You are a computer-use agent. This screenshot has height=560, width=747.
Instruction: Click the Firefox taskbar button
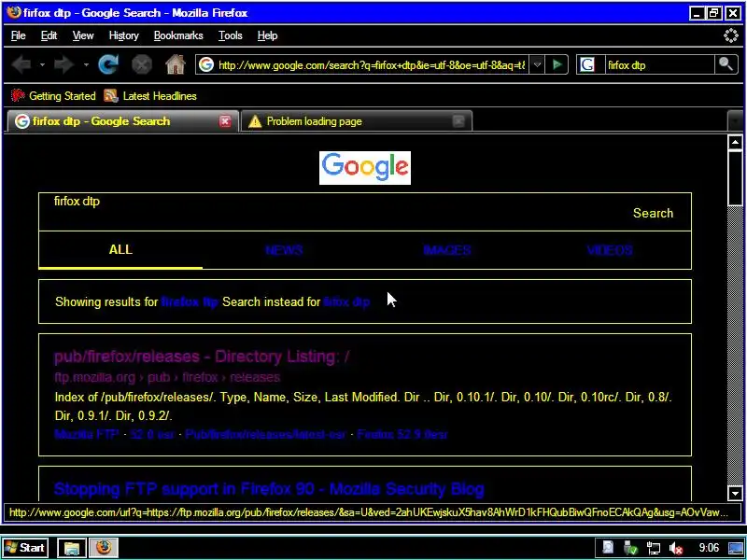(104, 548)
